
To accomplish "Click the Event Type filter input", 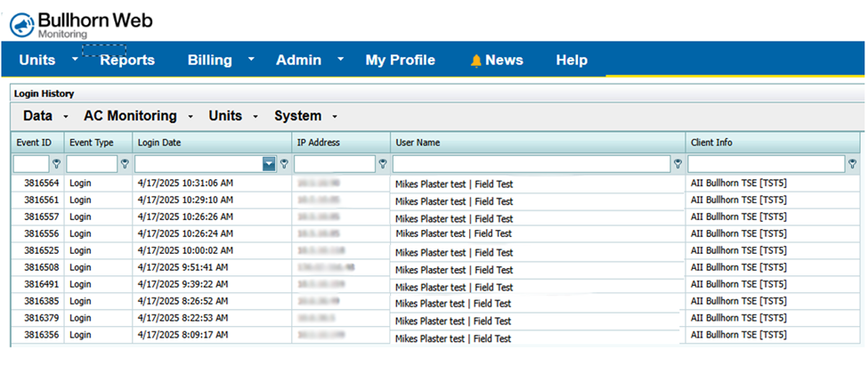I will tap(92, 164).
